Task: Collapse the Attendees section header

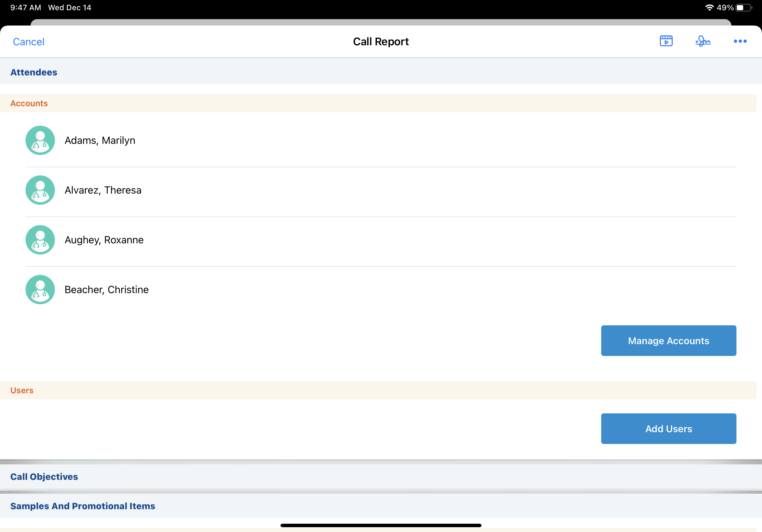Action: (x=34, y=72)
